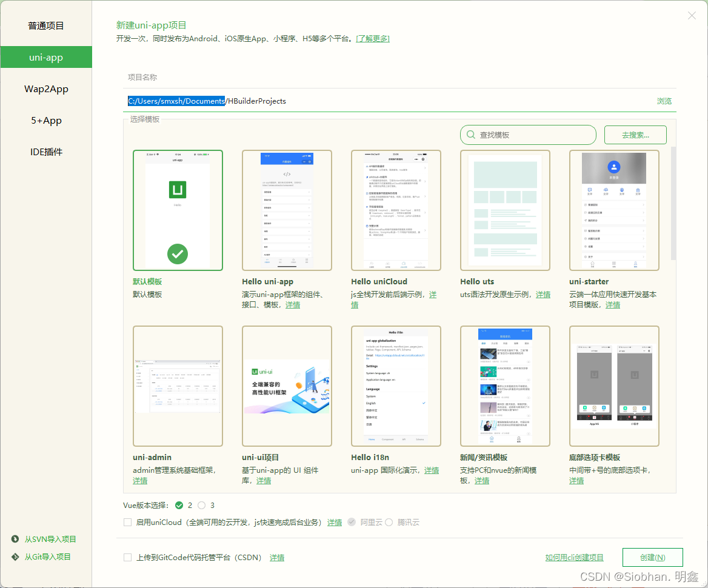Screen dimensions: 708x588
Task: Click the uni-starter template title
Action: (x=589, y=281)
